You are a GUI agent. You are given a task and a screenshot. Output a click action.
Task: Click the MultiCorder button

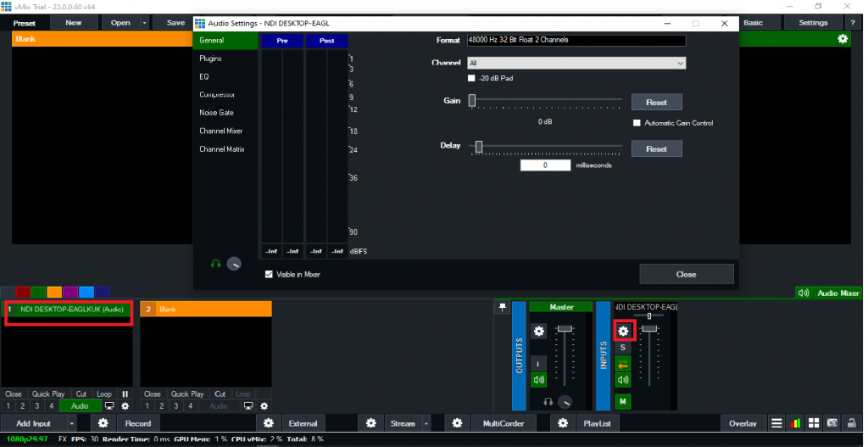click(x=504, y=423)
